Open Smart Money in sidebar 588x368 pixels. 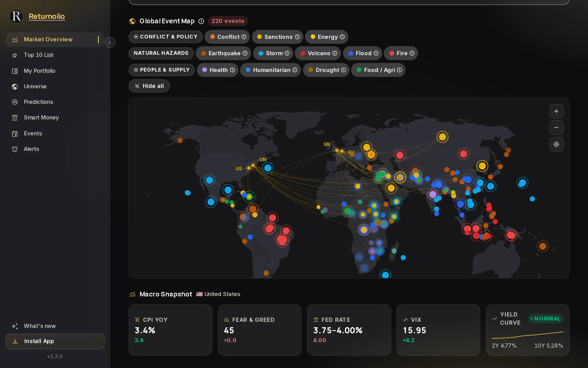point(55,118)
